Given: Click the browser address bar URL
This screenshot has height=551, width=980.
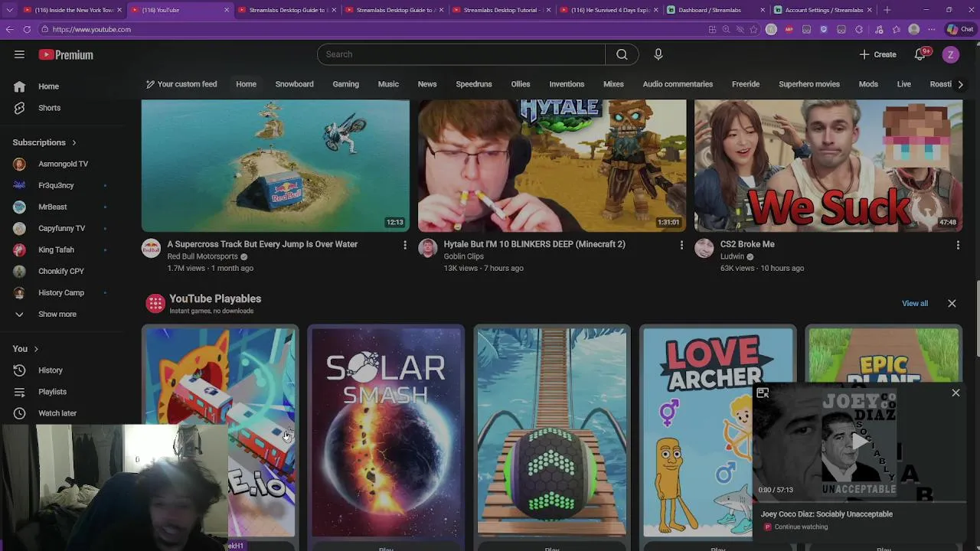Looking at the screenshot, I should tap(92, 29).
